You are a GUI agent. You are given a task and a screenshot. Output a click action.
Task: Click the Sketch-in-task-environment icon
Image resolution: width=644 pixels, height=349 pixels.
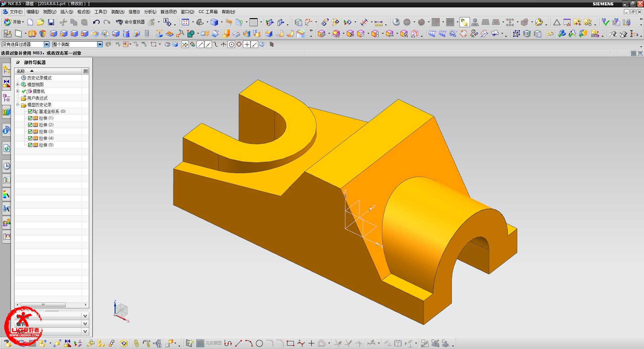[7, 34]
